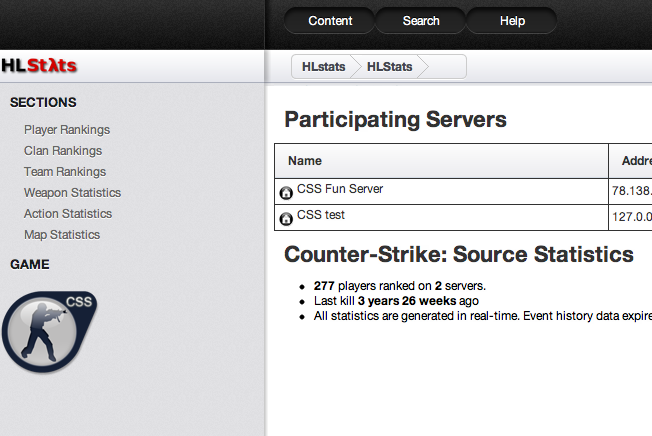The image size is (652, 436).
Task: Open Weapon Statistics section
Action: pyautogui.click(x=72, y=192)
